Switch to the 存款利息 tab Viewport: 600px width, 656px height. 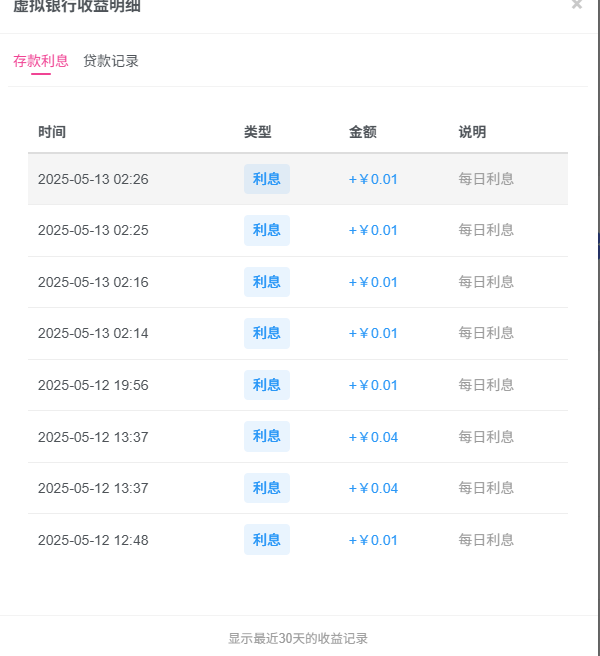41,61
